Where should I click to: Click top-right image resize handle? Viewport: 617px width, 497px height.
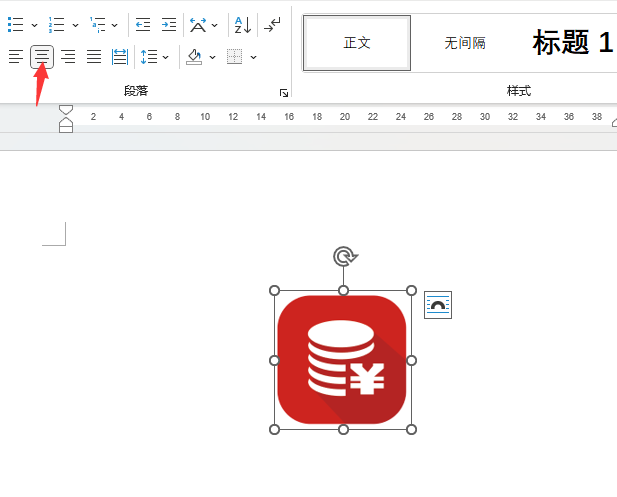tap(411, 290)
